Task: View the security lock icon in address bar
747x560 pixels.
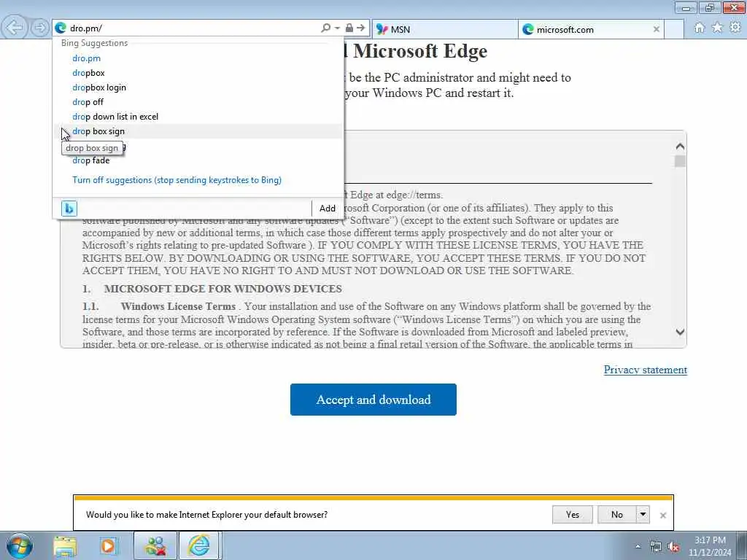Action: (349, 28)
